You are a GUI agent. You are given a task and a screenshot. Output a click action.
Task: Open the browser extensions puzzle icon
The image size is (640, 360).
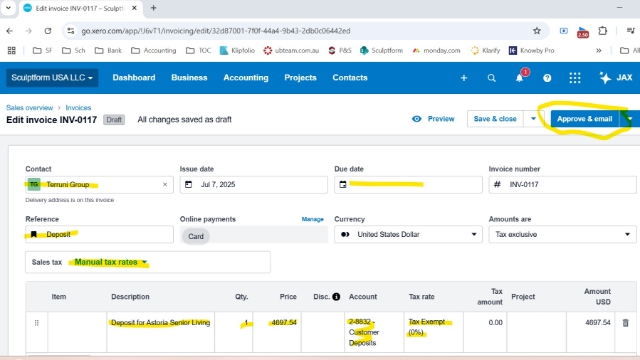(x=602, y=31)
